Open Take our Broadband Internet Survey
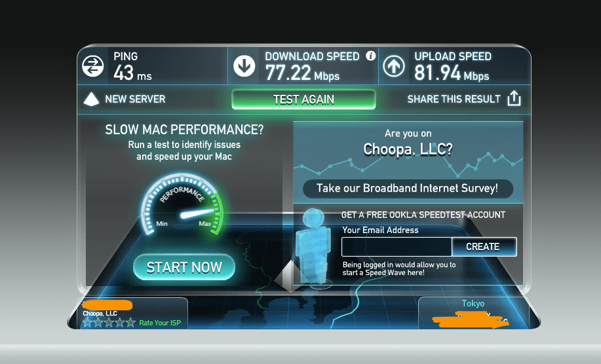The height and width of the screenshot is (364, 601). click(x=408, y=189)
